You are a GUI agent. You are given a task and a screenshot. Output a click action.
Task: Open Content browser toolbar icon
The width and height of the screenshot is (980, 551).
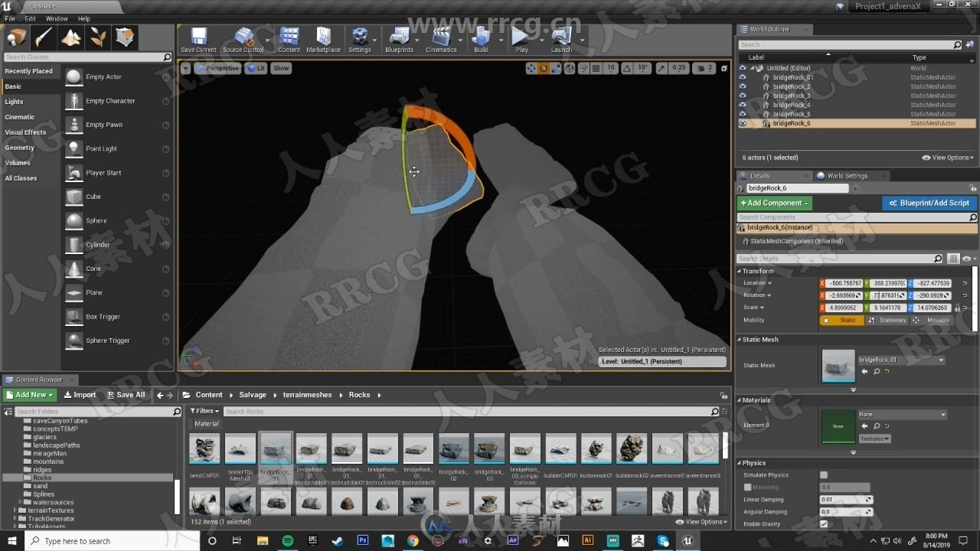289,40
